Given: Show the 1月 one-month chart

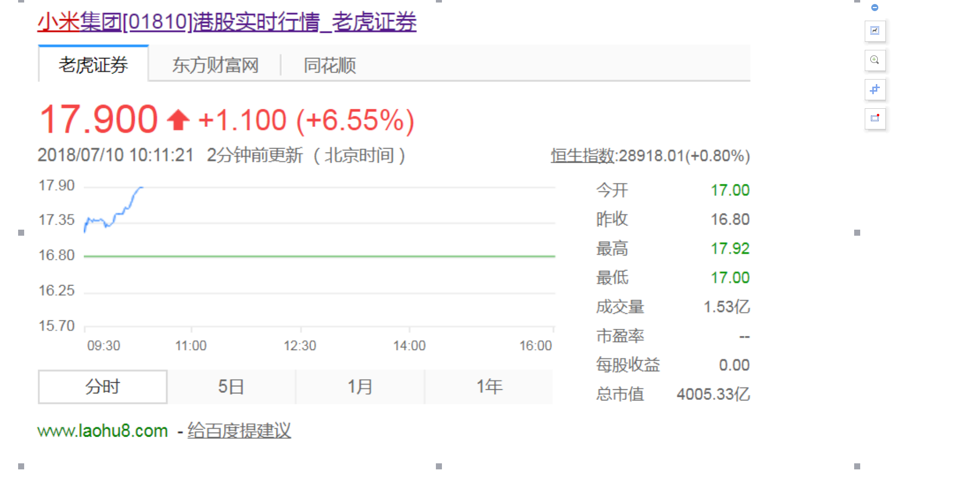Looking at the screenshot, I should [x=360, y=386].
